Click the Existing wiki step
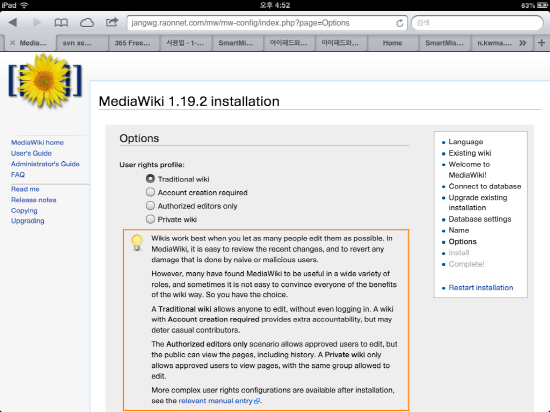 pyautogui.click(x=470, y=153)
